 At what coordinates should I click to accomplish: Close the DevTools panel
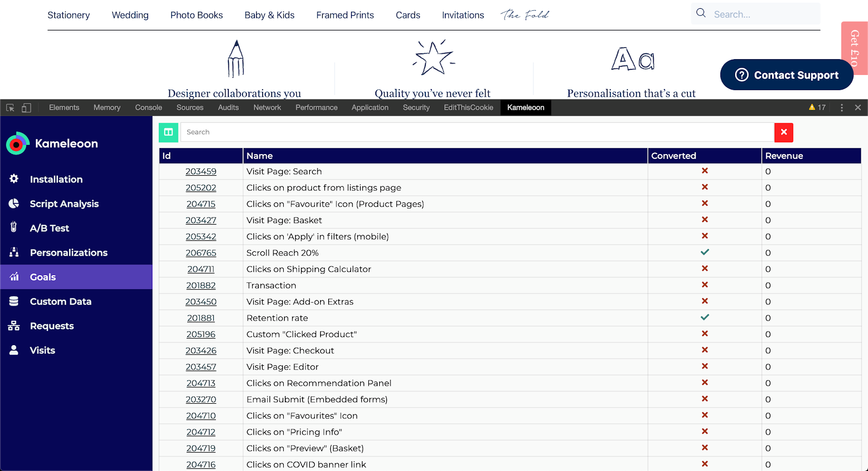tap(858, 107)
